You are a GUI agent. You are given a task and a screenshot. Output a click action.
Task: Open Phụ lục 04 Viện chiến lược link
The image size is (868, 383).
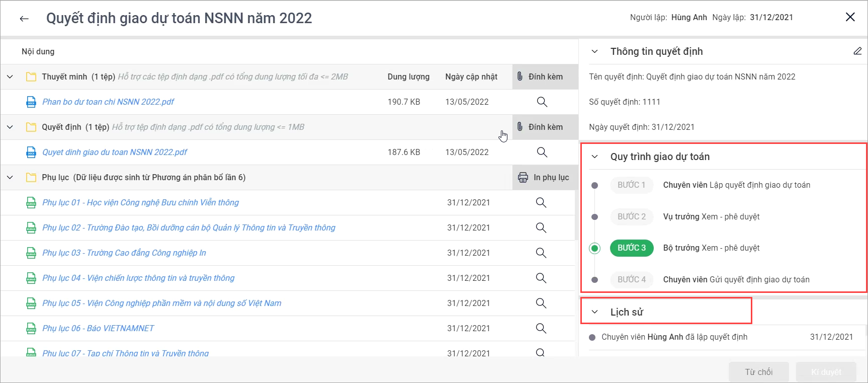[x=138, y=278]
